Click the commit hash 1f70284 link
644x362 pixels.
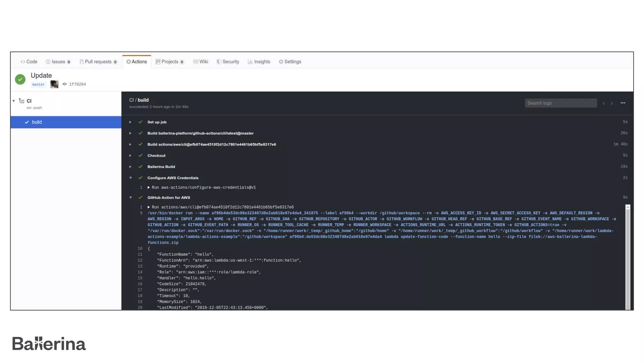(x=77, y=84)
